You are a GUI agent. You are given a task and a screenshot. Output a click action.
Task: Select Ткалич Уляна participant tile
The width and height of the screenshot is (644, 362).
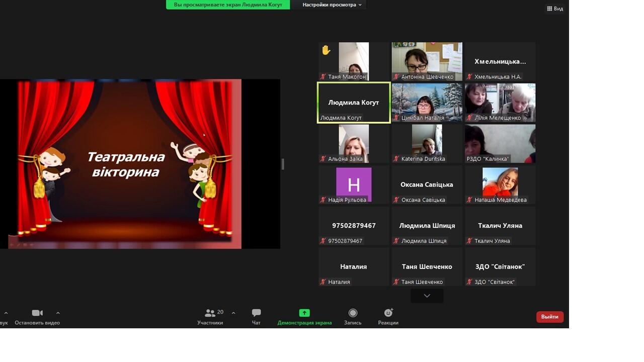coord(500,226)
